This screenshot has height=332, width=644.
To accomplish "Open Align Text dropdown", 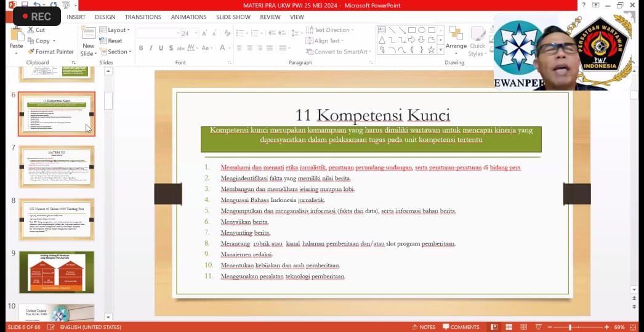I will [x=324, y=41].
